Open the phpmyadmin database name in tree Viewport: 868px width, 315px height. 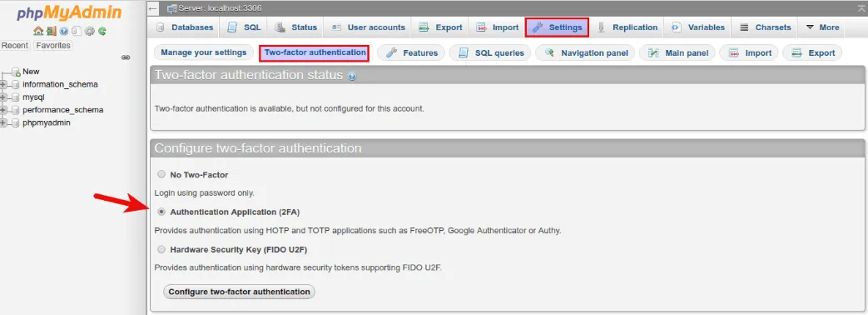pos(47,122)
